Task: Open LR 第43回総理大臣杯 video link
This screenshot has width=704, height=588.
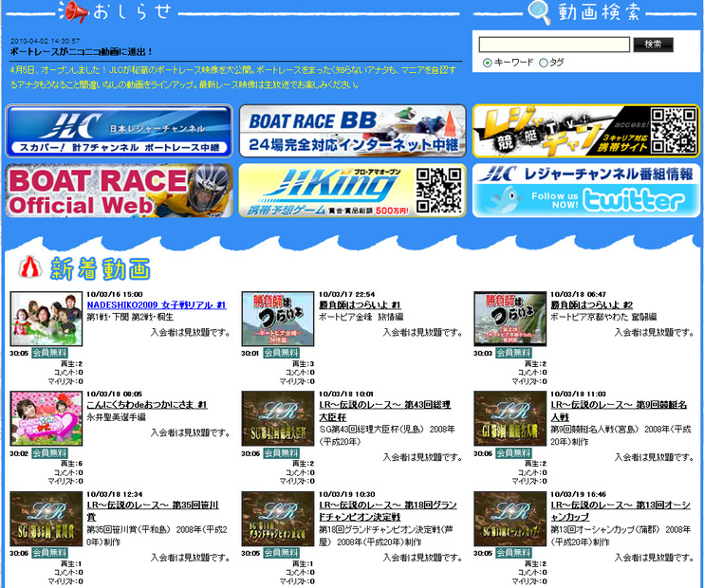Action: click(x=385, y=411)
